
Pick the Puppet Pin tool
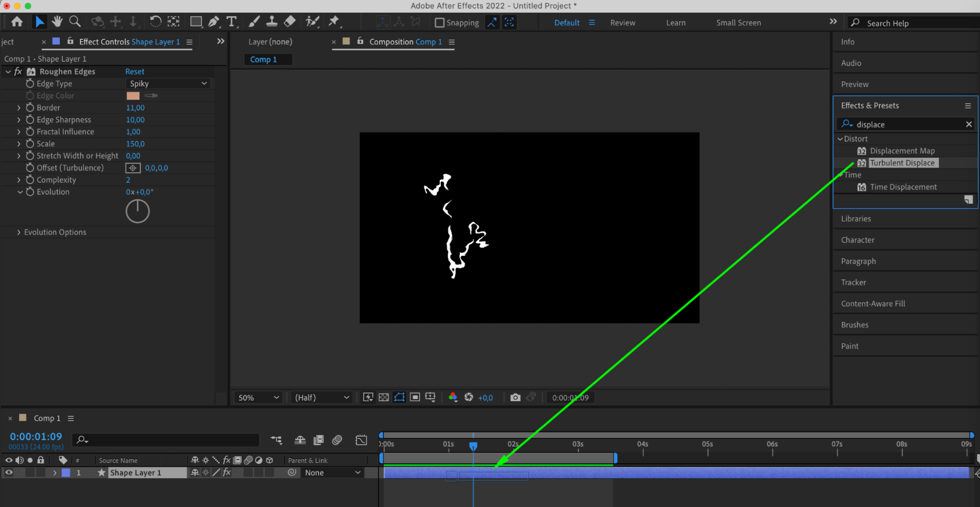click(334, 21)
